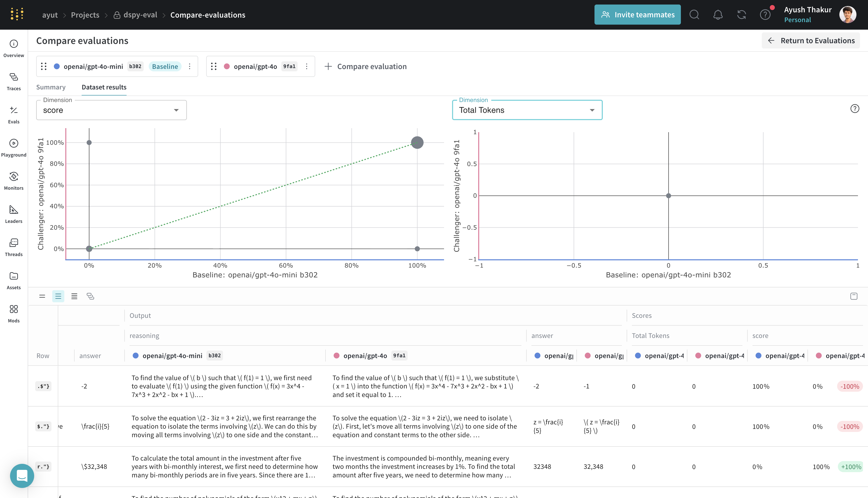
Task: Click the ayut breadcrumb
Action: 50,15
